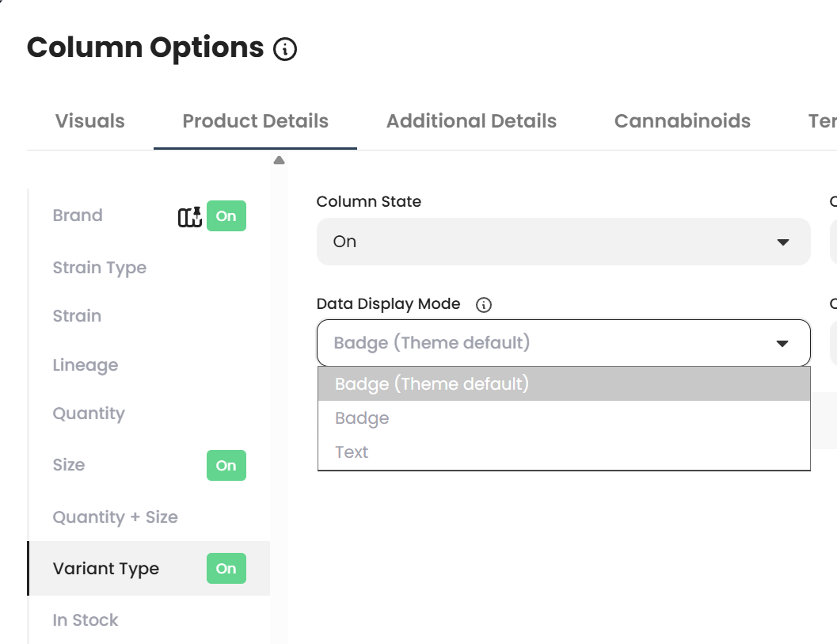Click the Data Display Mode info icon
The width and height of the screenshot is (837, 644).
(485, 304)
